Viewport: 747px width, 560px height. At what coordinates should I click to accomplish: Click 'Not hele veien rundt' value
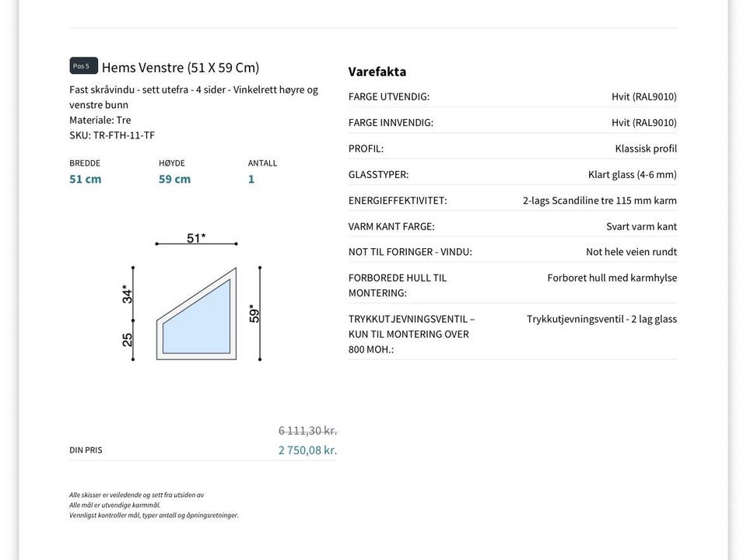pos(631,252)
